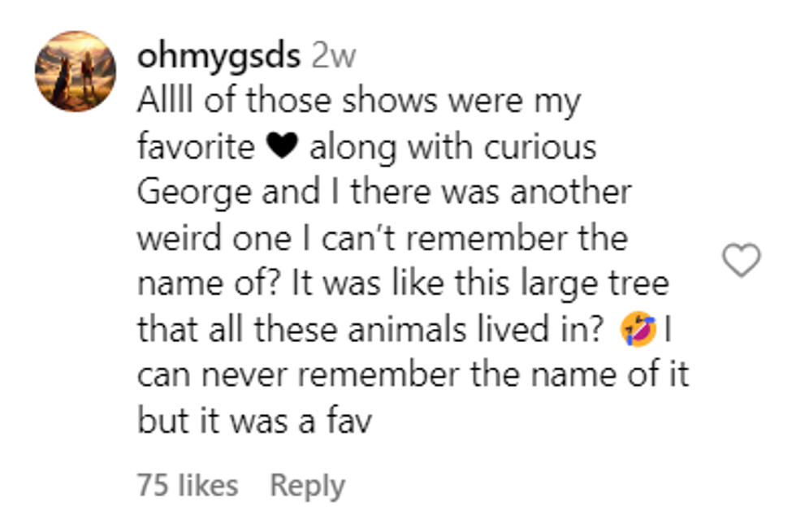796x532 pixels.
Task: Click the text "can never remember the name of it"
Action: point(413,376)
